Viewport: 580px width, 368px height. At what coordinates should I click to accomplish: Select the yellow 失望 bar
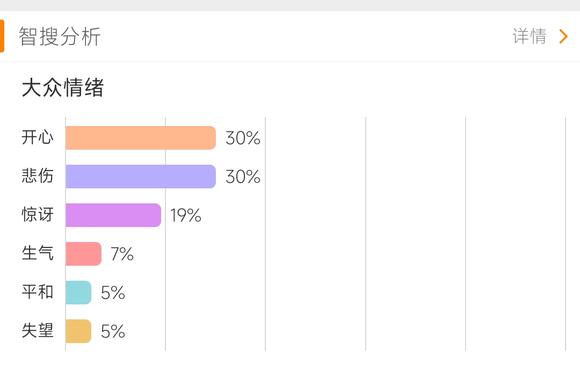pyautogui.click(x=78, y=331)
